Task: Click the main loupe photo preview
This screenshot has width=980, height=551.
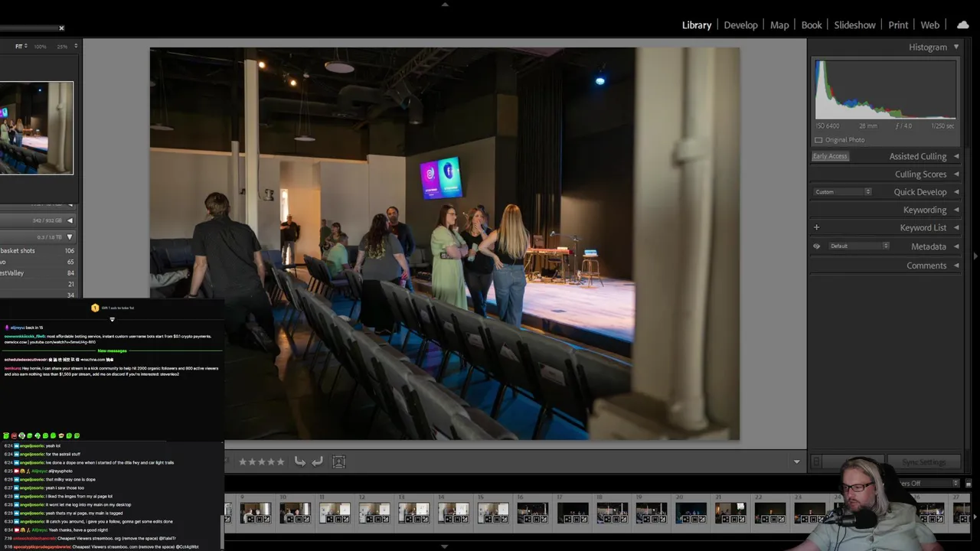Action: pyautogui.click(x=445, y=243)
